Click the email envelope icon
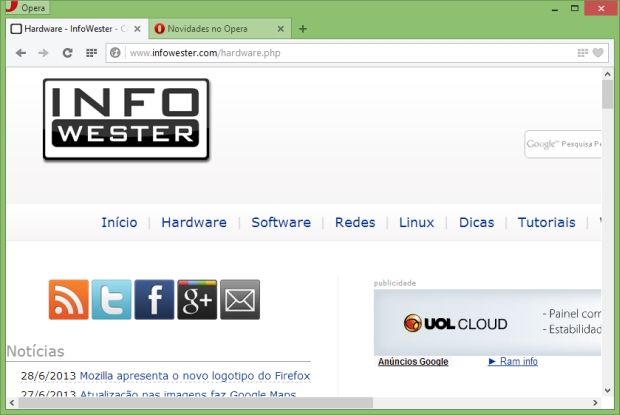The width and height of the screenshot is (620, 415). pyautogui.click(x=240, y=300)
